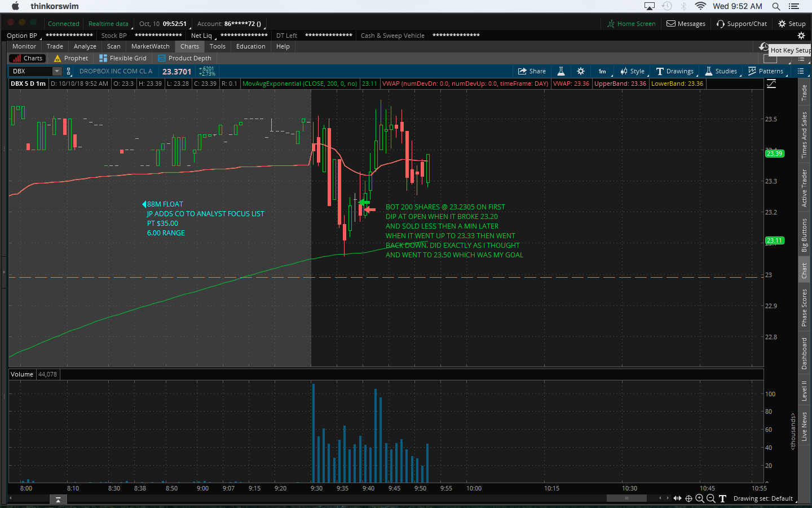The width and height of the screenshot is (812, 508).
Task: Open the Realtime data dropdown
Action: [x=109, y=24]
